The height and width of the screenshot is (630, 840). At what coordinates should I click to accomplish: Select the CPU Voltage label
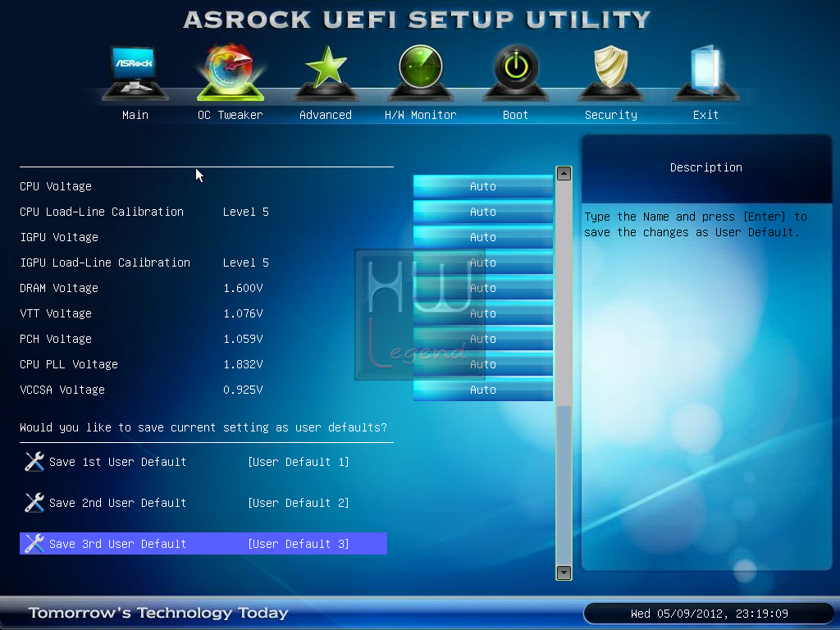[x=56, y=186]
